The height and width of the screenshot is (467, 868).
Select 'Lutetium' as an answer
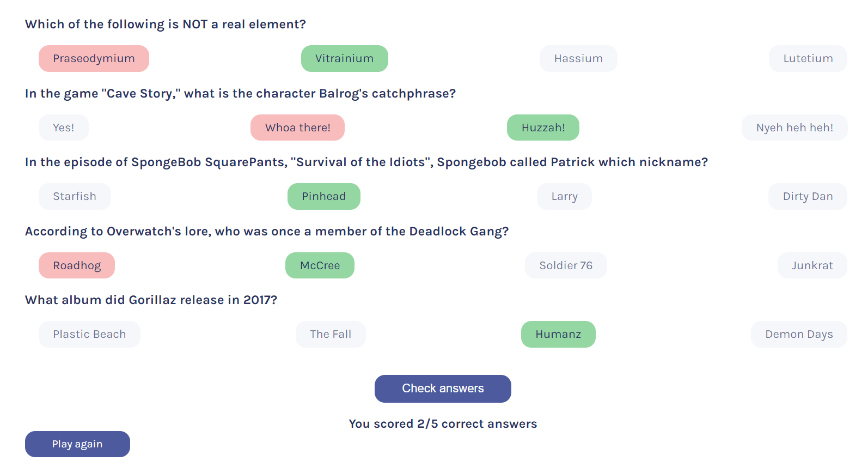tap(808, 58)
